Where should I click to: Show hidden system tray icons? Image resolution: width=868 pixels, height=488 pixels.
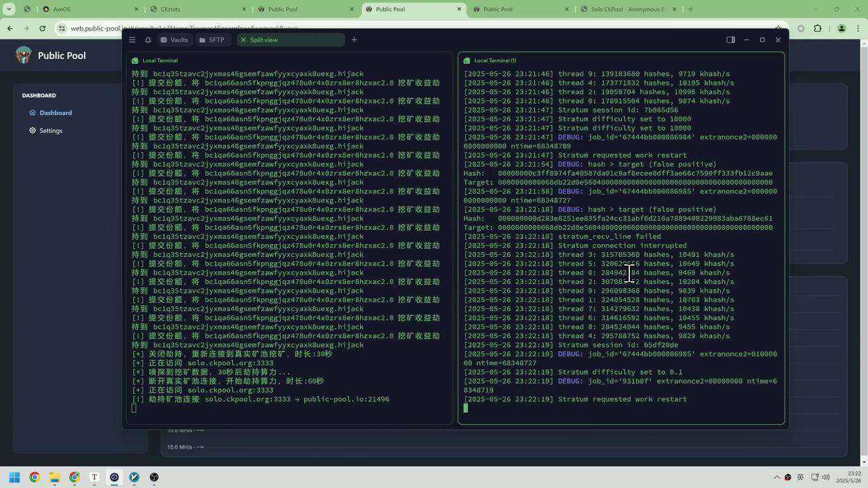[x=776, y=477]
